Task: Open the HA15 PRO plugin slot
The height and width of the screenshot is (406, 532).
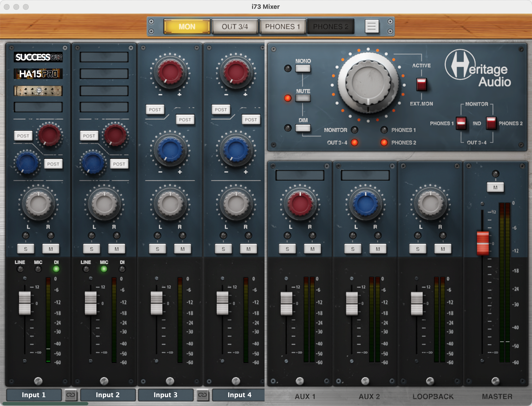Action: pos(38,74)
